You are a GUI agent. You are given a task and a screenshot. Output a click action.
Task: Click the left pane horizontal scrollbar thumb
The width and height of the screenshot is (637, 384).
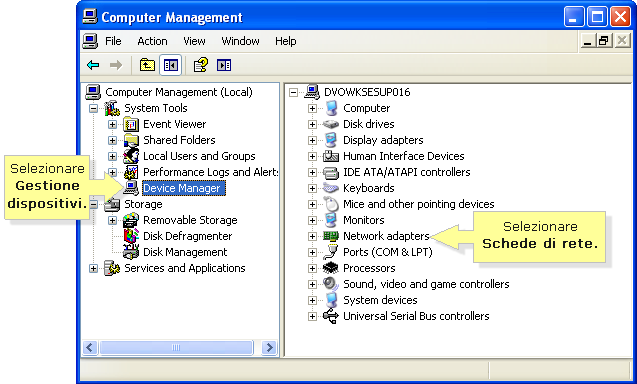coord(176,348)
